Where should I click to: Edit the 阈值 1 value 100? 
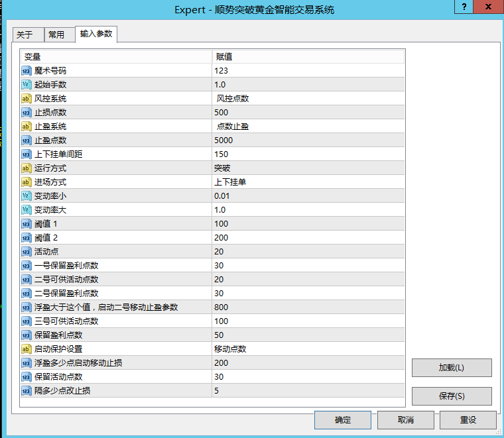point(308,224)
